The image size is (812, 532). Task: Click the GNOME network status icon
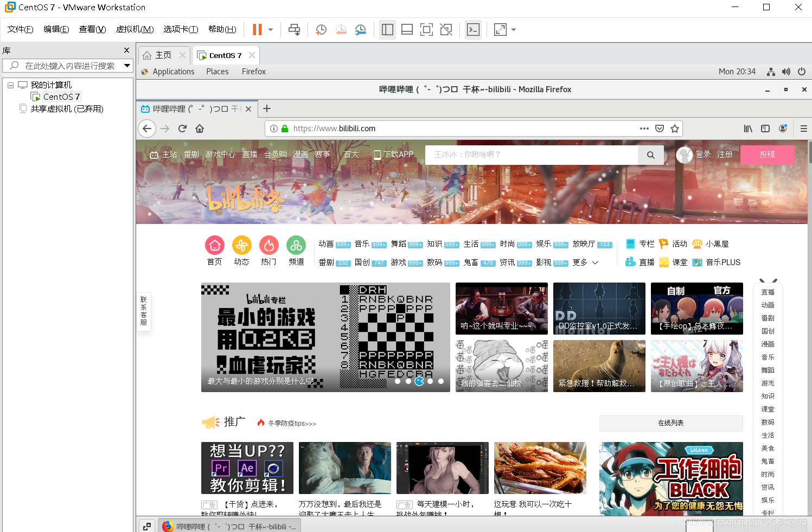click(x=771, y=72)
